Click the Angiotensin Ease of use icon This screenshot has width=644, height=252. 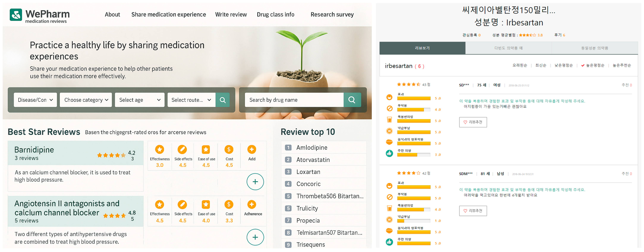coord(206,205)
